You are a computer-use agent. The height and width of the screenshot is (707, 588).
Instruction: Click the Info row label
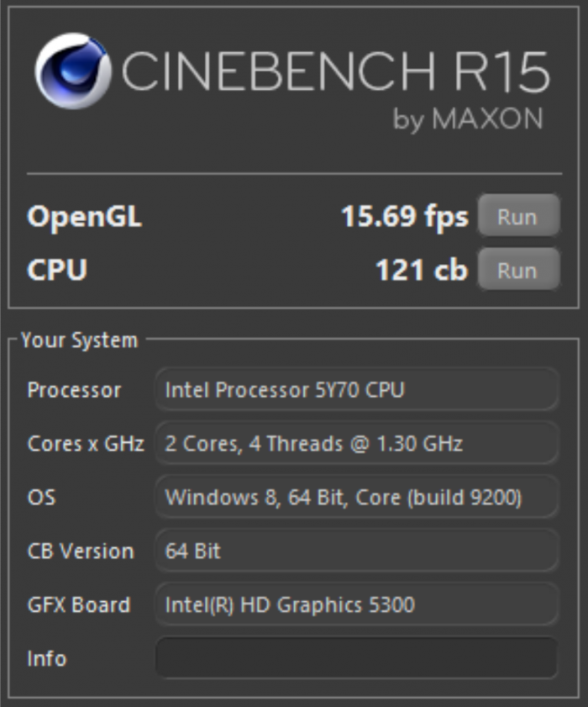(x=46, y=658)
